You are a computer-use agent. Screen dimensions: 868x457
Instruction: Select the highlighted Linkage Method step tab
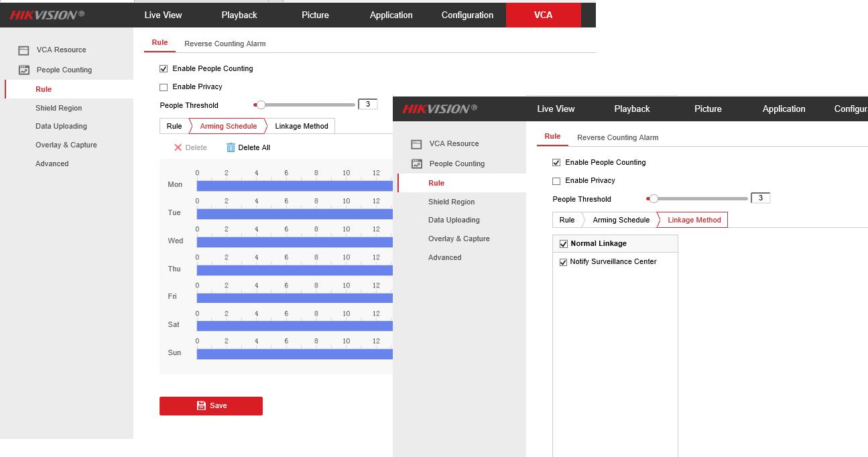click(x=694, y=220)
